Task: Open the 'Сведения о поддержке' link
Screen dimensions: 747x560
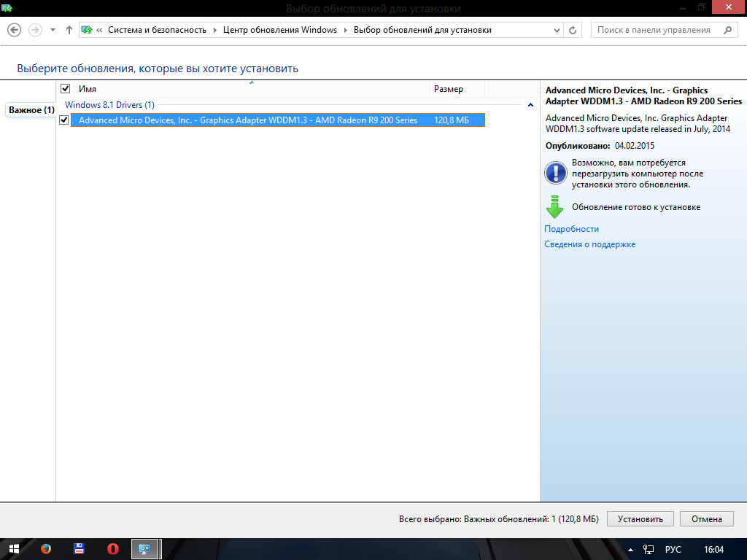Action: click(x=589, y=244)
